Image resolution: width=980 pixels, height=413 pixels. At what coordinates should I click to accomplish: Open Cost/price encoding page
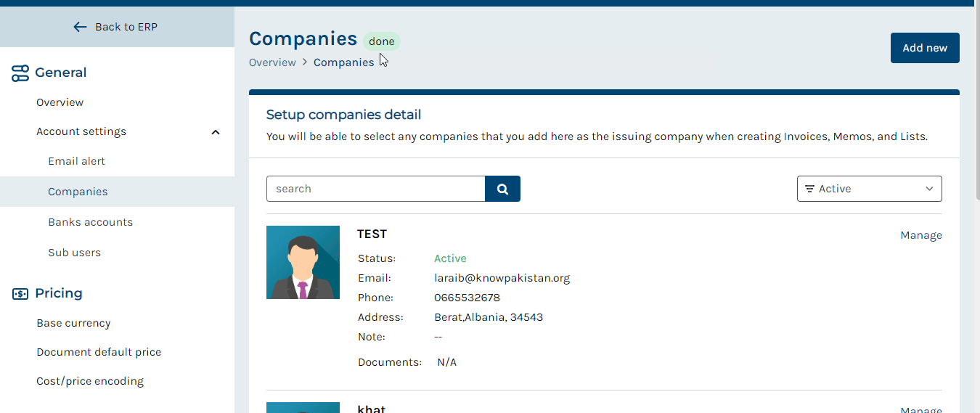click(90, 381)
